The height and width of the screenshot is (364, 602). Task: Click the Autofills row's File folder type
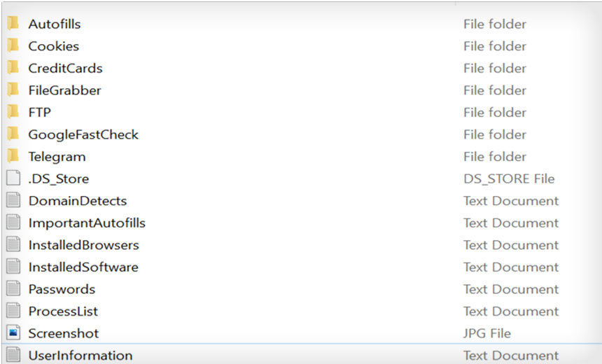pos(495,24)
